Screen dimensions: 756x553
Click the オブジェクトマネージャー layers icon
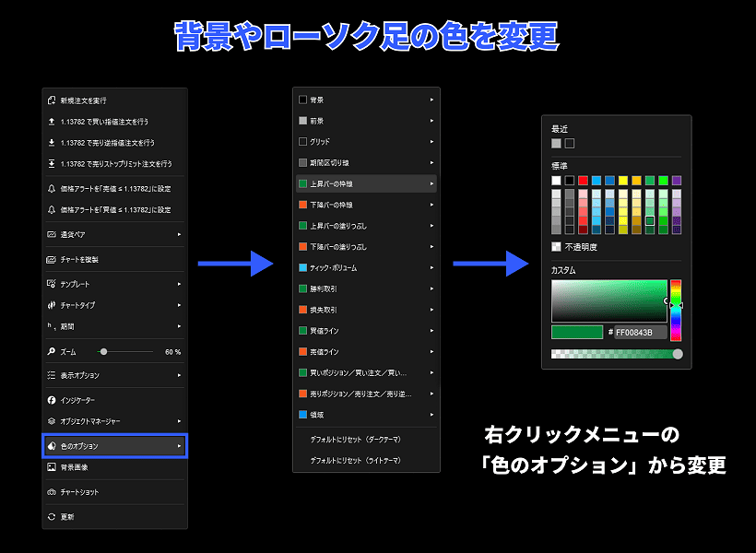[x=52, y=421]
